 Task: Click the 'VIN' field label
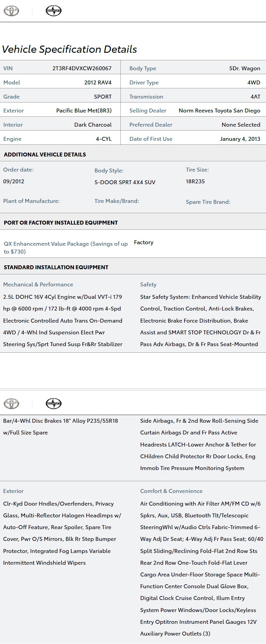(x=8, y=68)
